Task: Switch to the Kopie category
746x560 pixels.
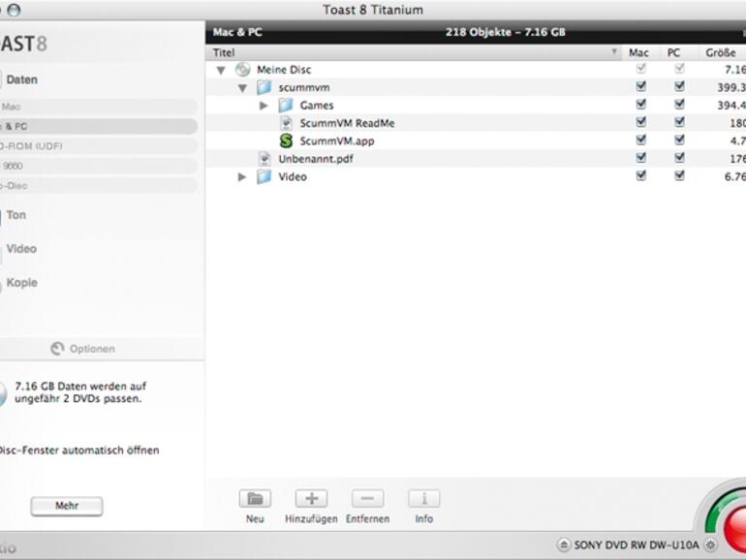Action: [22, 283]
